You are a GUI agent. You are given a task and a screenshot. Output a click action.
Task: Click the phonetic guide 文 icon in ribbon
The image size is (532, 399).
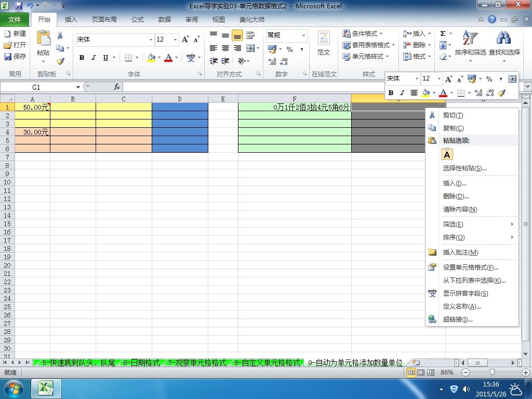(x=191, y=57)
